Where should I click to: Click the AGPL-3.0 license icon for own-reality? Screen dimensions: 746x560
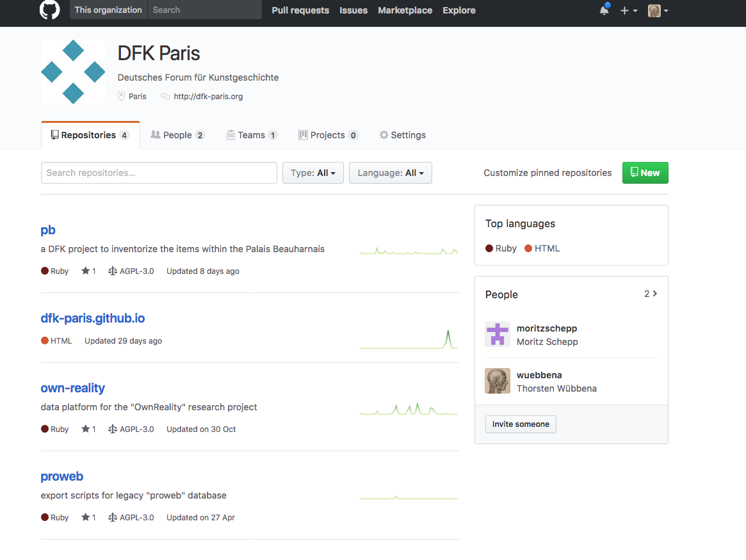112,429
